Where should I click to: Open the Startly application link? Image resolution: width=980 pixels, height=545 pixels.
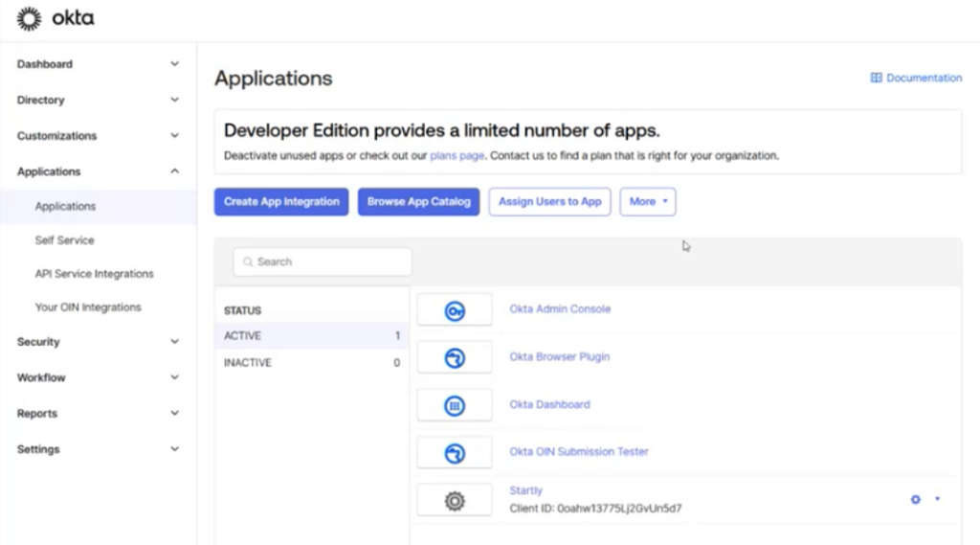525,490
